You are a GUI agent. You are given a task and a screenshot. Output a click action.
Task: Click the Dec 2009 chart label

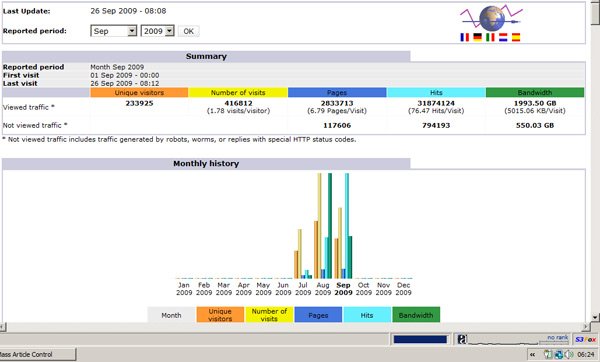pos(403,289)
